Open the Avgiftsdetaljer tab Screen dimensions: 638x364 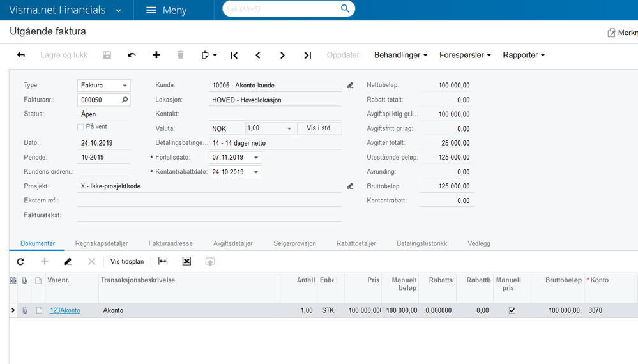pyautogui.click(x=232, y=243)
